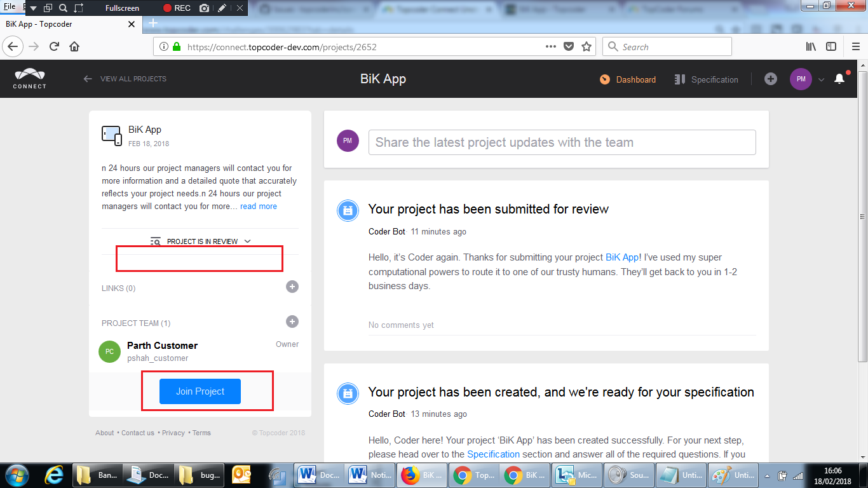This screenshot has height=488, width=868.
Task: Open notifications bell
Action: tap(839, 79)
